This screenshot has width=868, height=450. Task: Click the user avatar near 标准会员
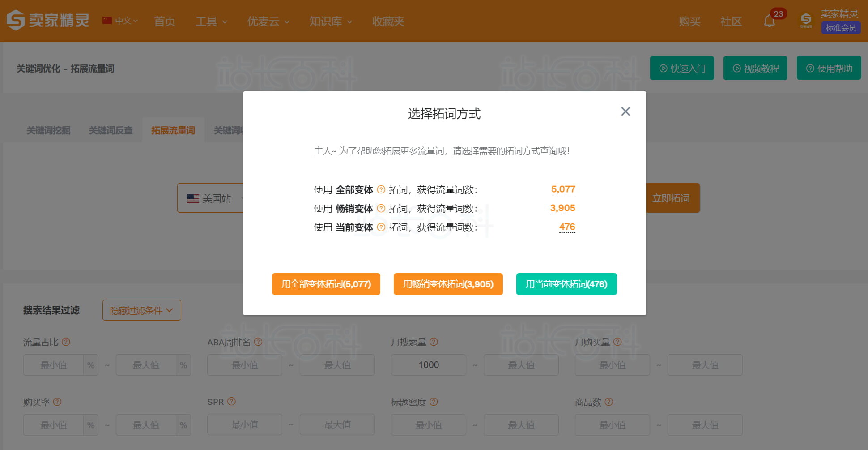[806, 20]
